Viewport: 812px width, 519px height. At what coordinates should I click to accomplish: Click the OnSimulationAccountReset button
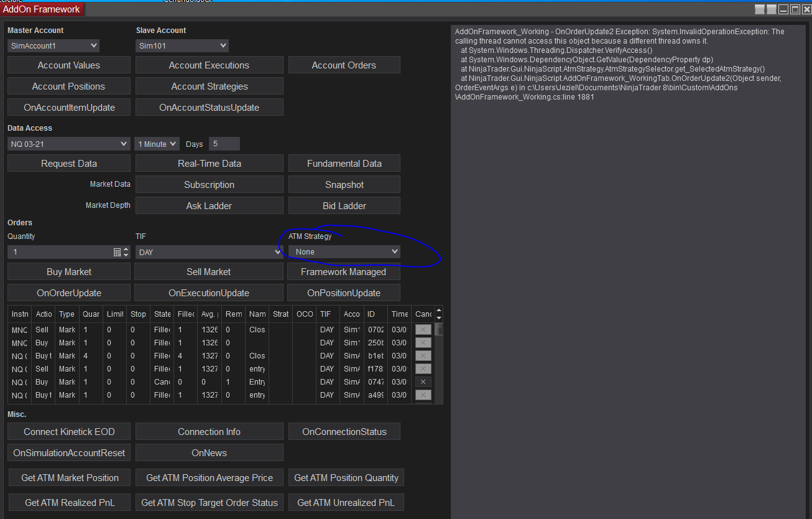coord(69,453)
